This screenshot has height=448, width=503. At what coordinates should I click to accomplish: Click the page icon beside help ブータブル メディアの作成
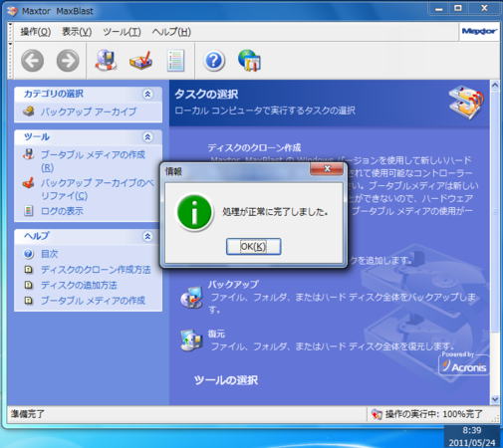point(29,301)
